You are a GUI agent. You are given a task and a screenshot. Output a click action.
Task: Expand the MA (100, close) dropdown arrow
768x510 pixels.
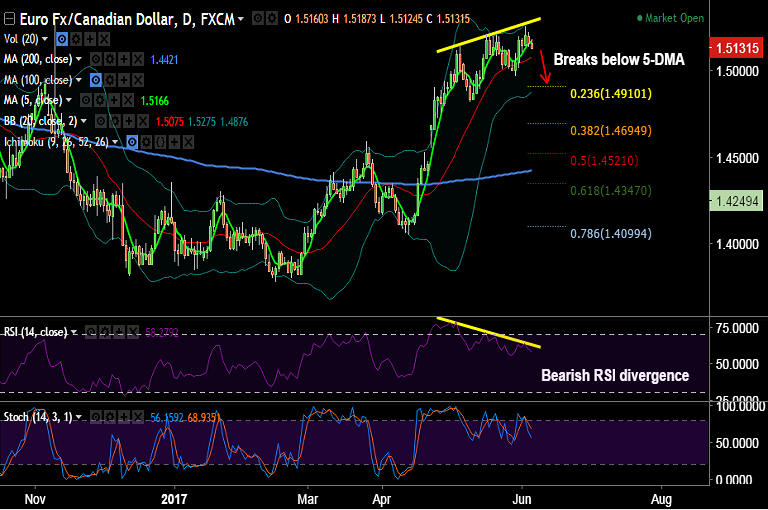78,80
